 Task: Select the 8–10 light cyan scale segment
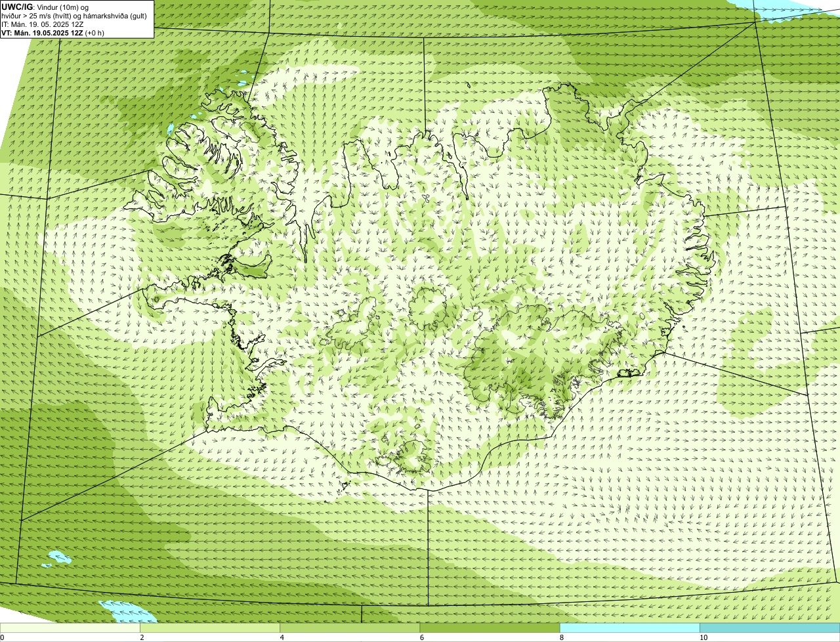pos(629,628)
